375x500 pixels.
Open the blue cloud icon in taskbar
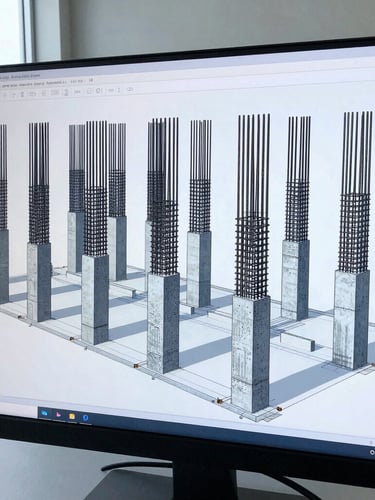(44, 414)
